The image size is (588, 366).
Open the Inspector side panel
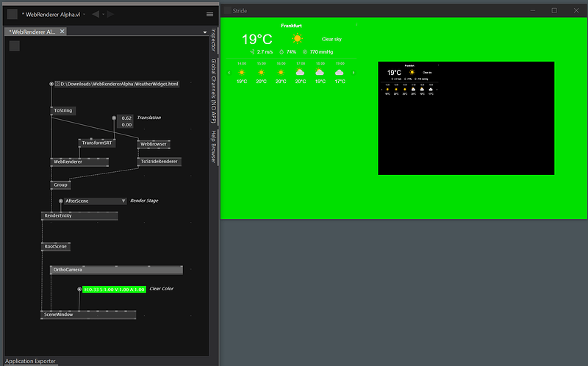pyautogui.click(x=213, y=40)
